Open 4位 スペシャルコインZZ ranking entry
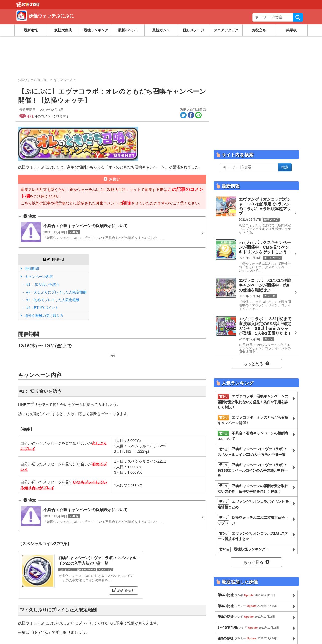The height and width of the screenshot is (644, 322). [x=256, y=452]
